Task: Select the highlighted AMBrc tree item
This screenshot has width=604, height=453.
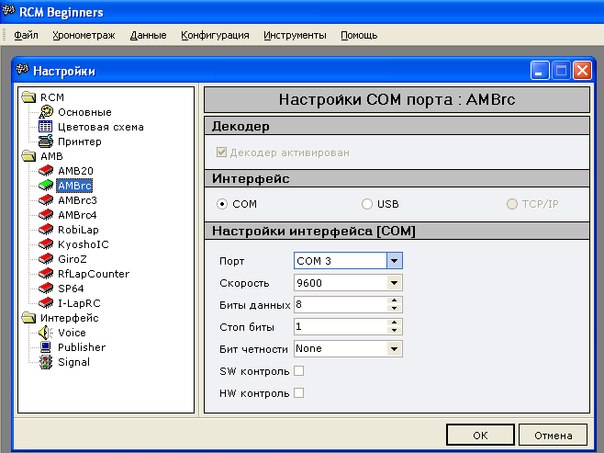Action: (75, 185)
